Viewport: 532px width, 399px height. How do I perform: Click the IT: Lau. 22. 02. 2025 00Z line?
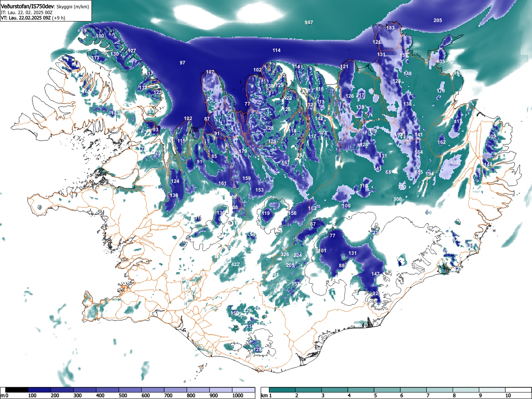27,12
